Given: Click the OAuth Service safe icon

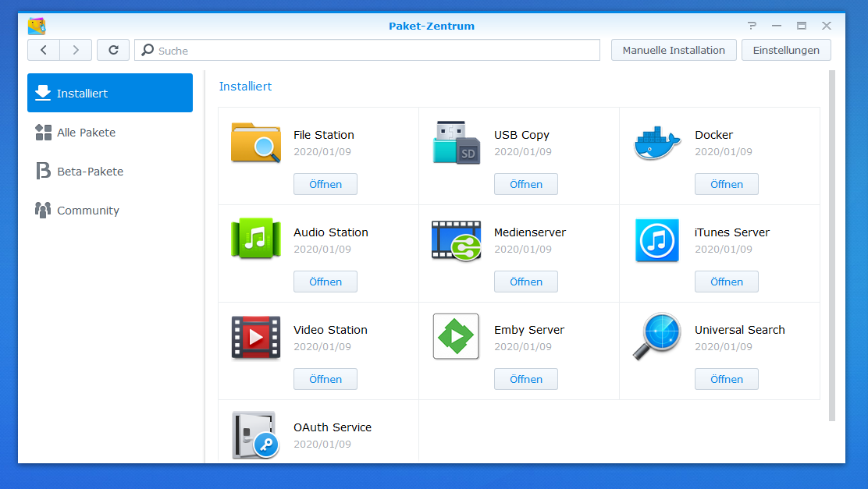Looking at the screenshot, I should coord(256,435).
